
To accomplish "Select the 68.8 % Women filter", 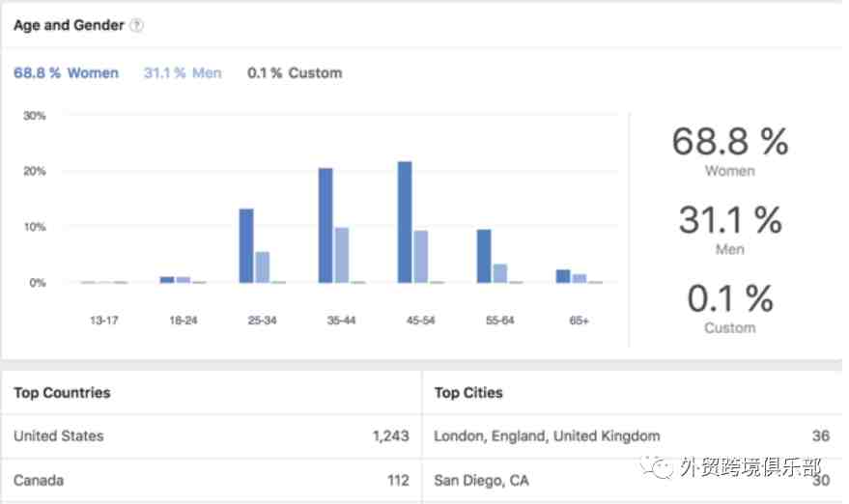I will point(66,73).
